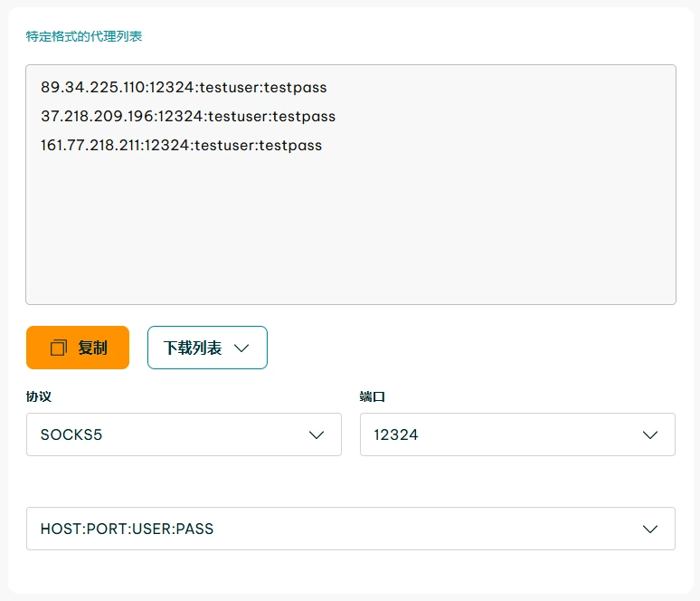This screenshot has width=700, height=601.
Task: Click the 端口 field label
Action: tap(373, 396)
